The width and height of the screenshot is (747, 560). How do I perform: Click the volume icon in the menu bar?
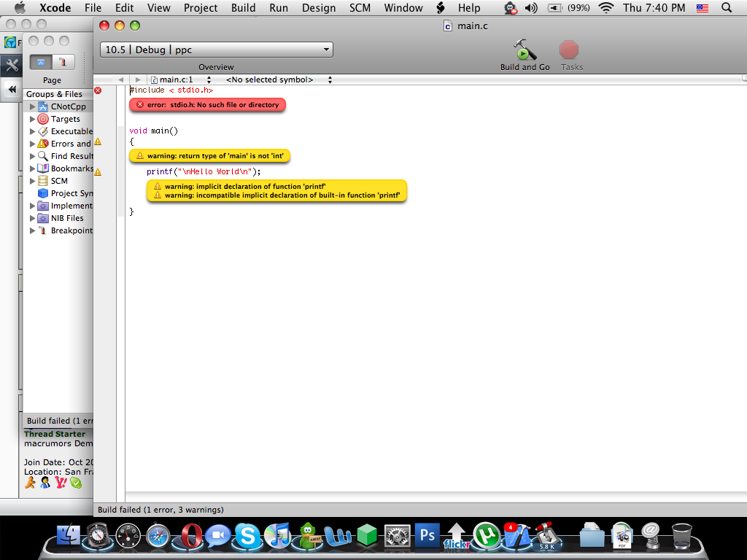pos(531,7)
